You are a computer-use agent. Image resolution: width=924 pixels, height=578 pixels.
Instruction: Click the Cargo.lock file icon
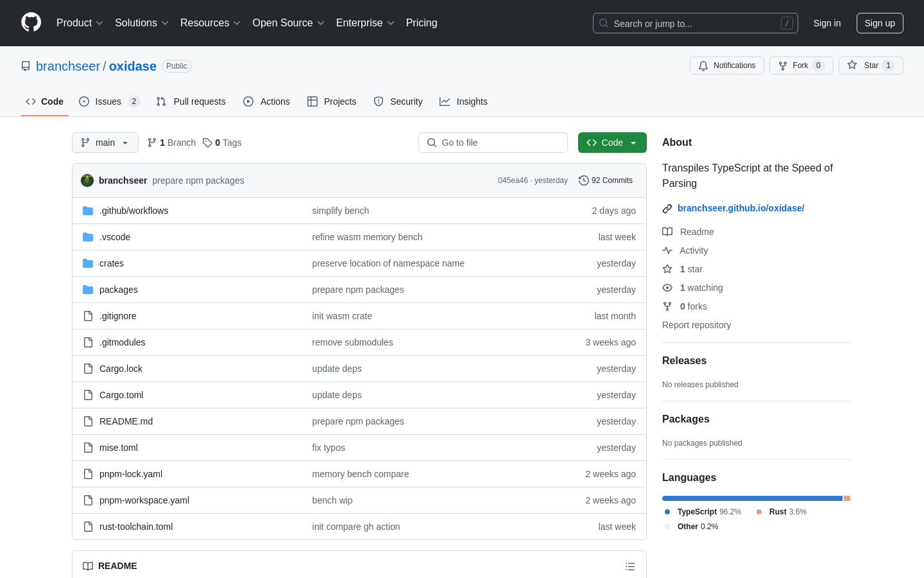click(88, 369)
